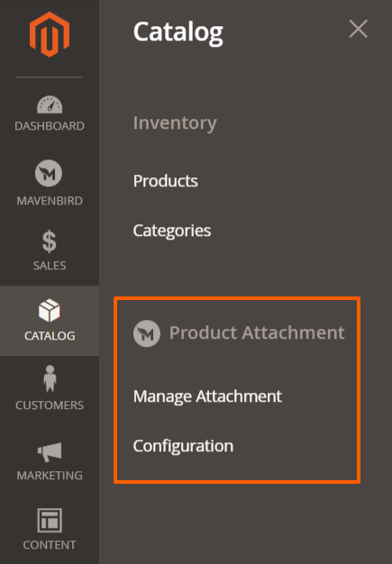Click the Magento logo icon
Screen dimensions: 392x564
pyautogui.click(x=50, y=34)
